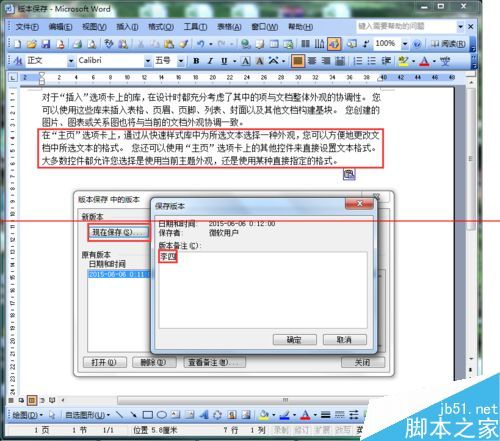
Task: Apply character shading icon
Action: pos(260,61)
